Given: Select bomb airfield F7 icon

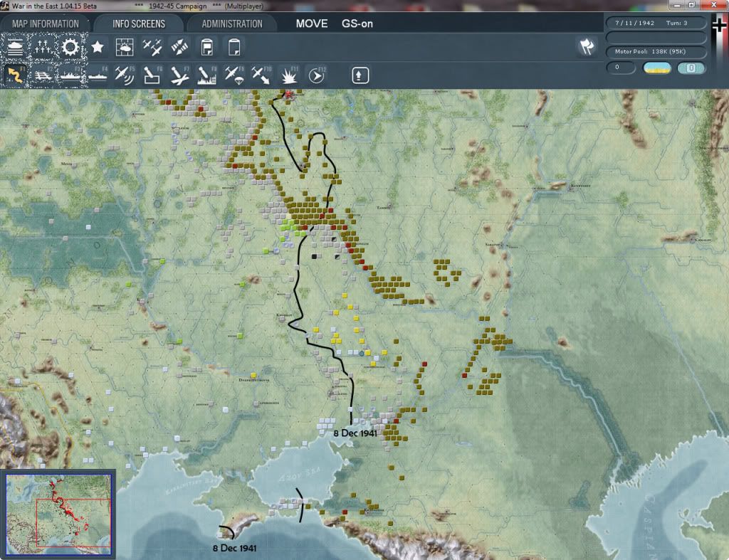Looking at the screenshot, I should click(x=179, y=75).
